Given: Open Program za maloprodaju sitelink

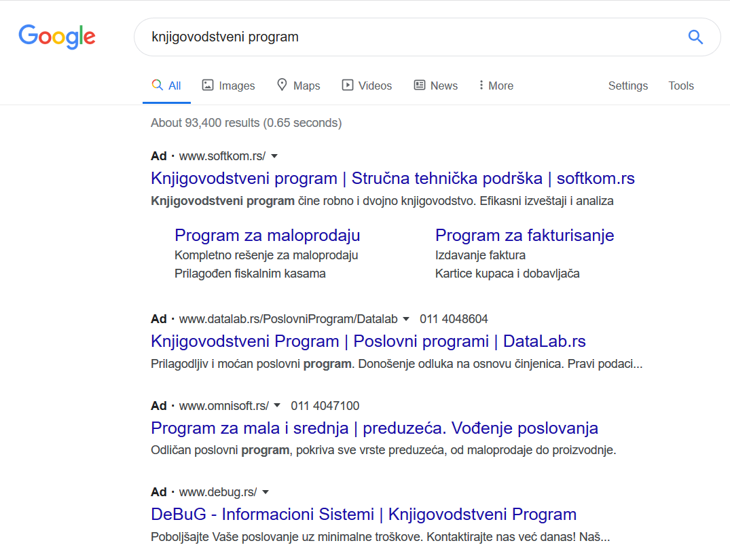Looking at the screenshot, I should [268, 236].
